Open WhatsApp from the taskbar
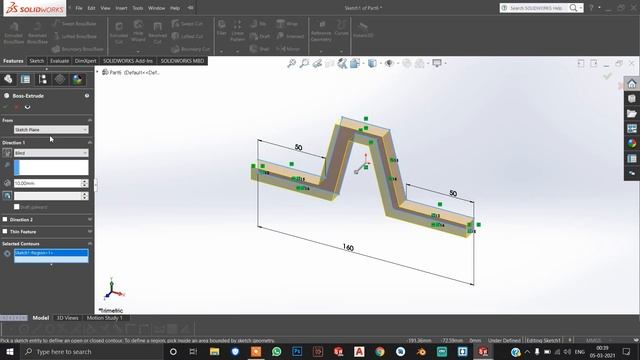 tap(276, 351)
